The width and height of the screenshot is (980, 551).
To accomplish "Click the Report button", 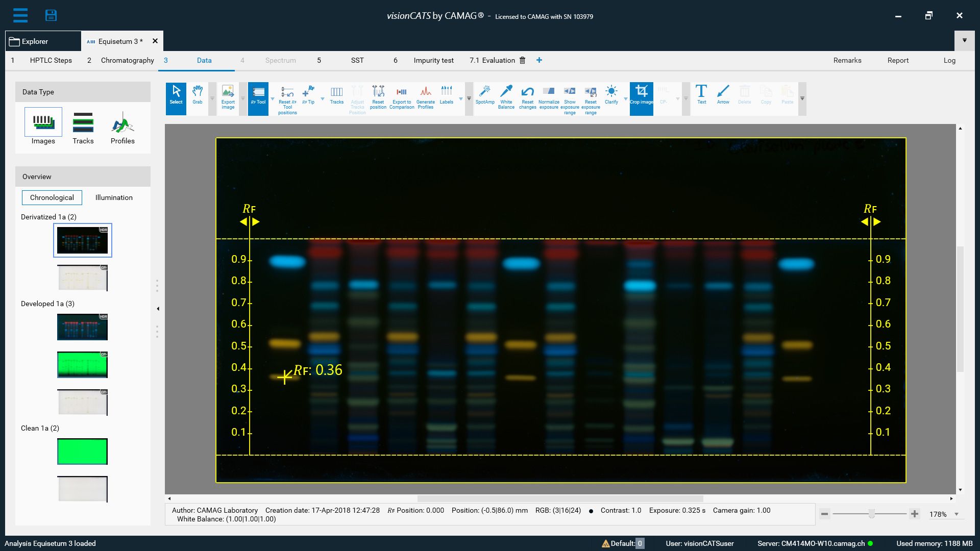I will 898,60.
